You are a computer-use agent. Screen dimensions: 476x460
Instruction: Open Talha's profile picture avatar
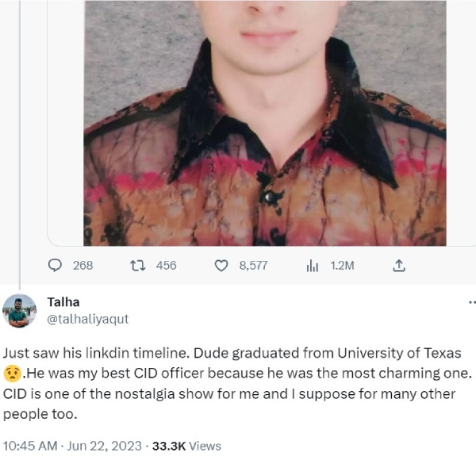[19, 311]
